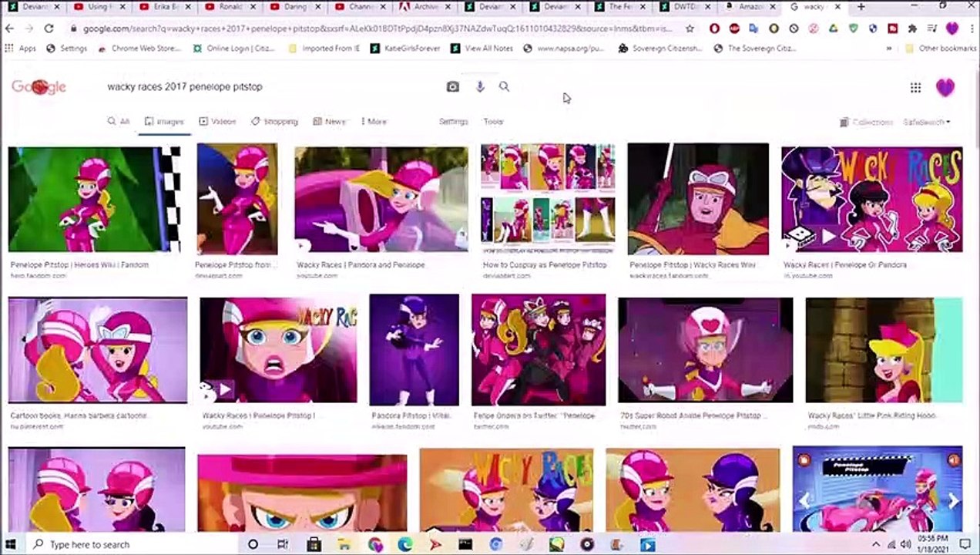Open the Other bookmarks folder
Image resolution: width=980 pixels, height=555 pixels.
click(x=941, y=48)
